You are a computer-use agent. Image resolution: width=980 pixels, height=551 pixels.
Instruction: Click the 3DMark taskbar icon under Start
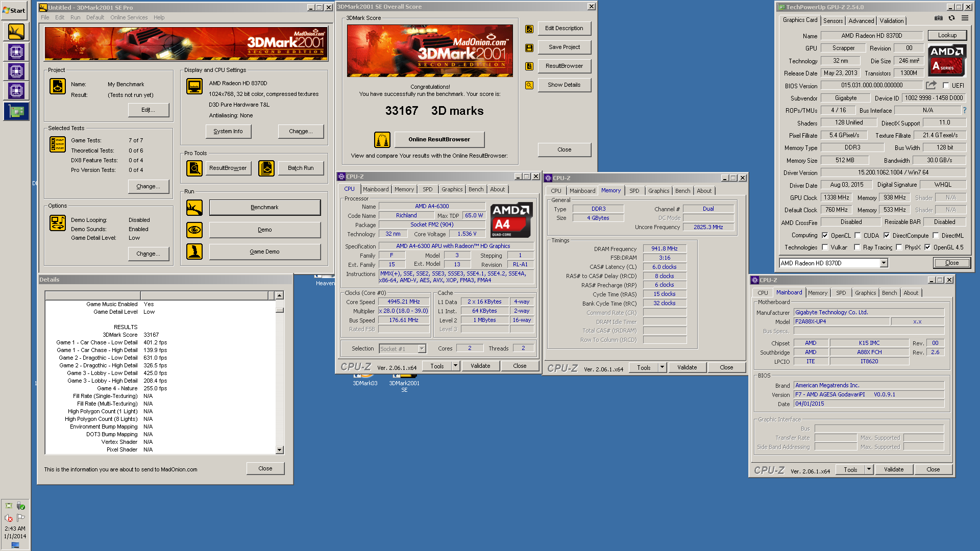point(16,32)
